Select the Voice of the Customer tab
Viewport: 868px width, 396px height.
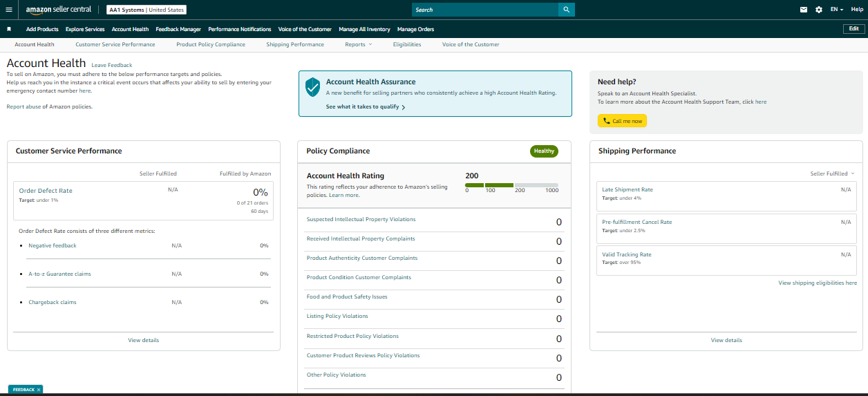coord(471,44)
